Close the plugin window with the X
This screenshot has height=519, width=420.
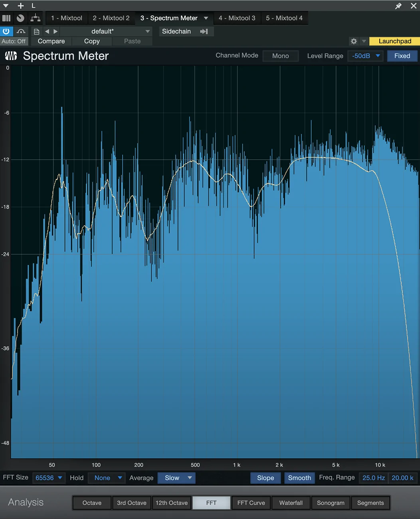[x=414, y=6]
